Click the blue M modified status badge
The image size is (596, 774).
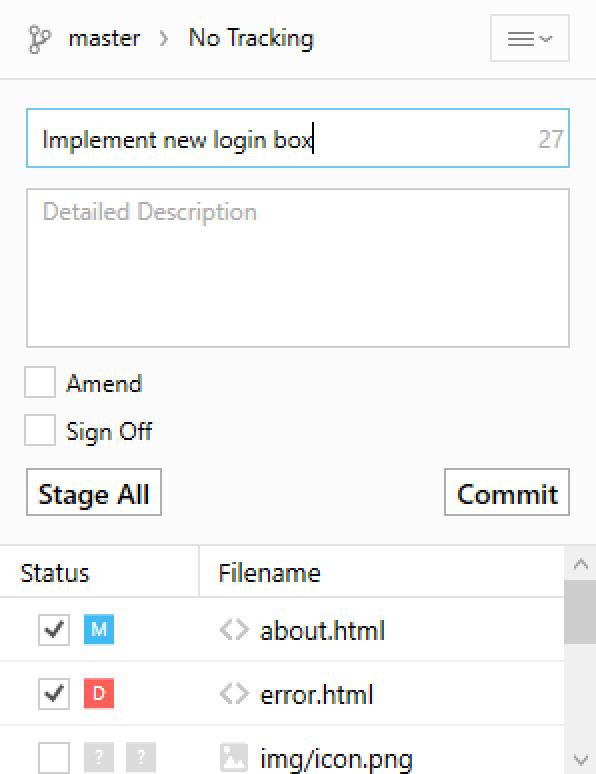pyautogui.click(x=99, y=629)
